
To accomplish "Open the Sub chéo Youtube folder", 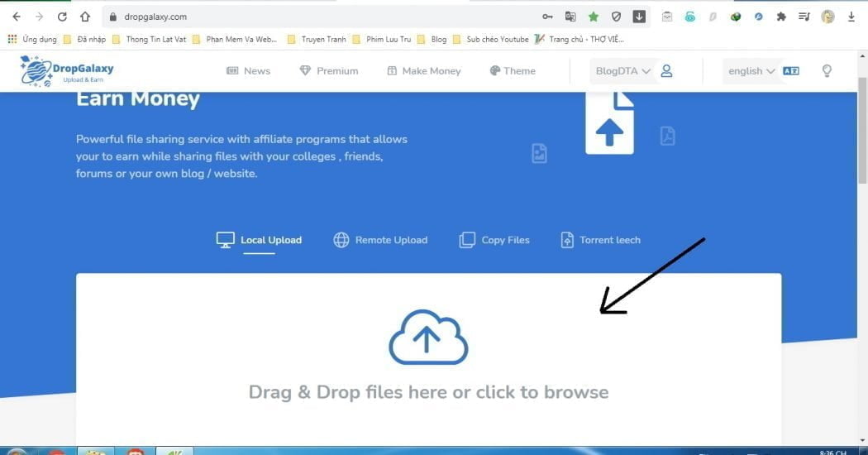I will (x=490, y=40).
